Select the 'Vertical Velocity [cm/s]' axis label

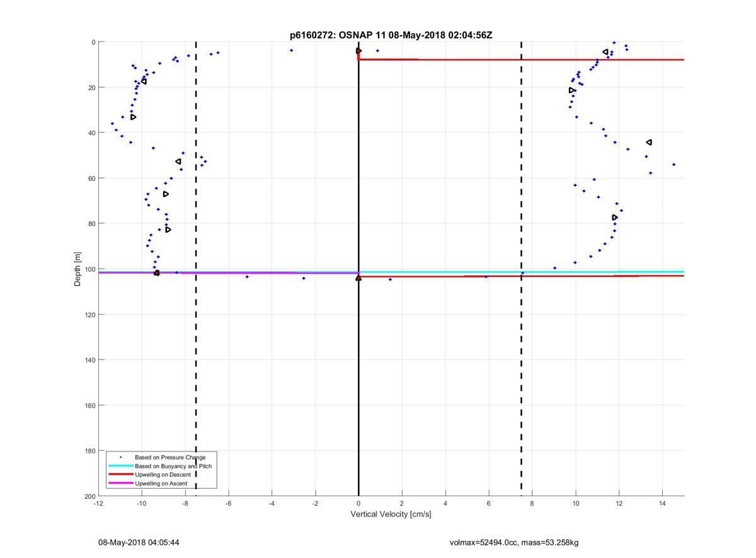tap(391, 514)
